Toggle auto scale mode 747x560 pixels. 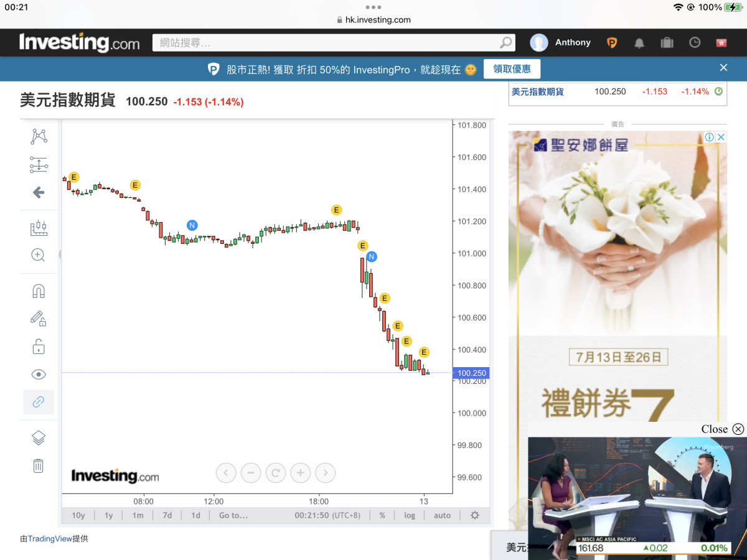point(443,515)
